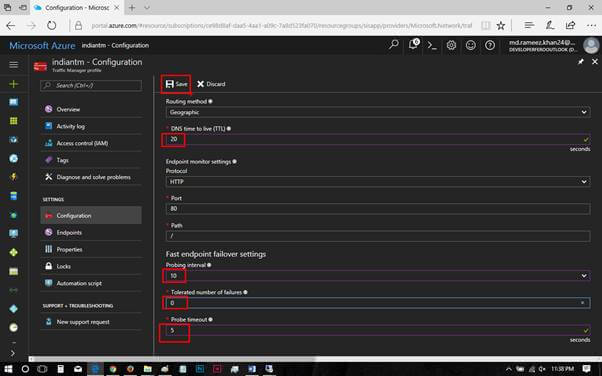This screenshot has height=376, width=602.
Task: Open Cortana search circle on taskbar
Action: pyautogui.click(x=25, y=369)
